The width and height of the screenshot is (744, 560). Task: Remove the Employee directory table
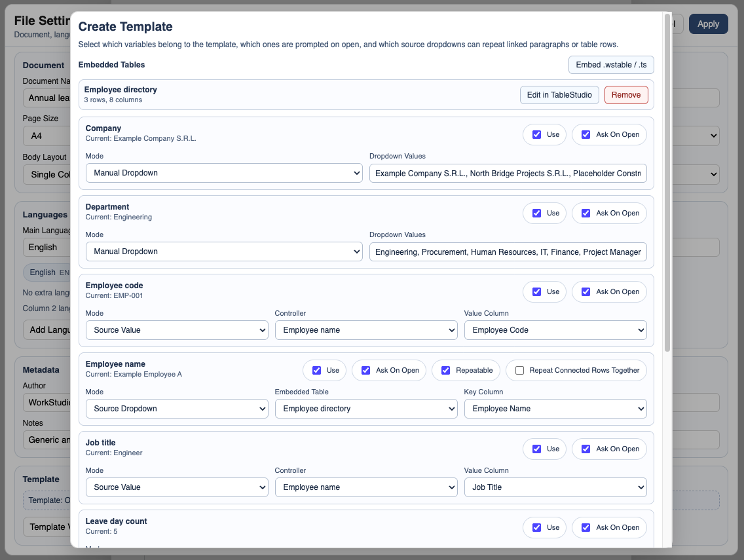click(626, 95)
